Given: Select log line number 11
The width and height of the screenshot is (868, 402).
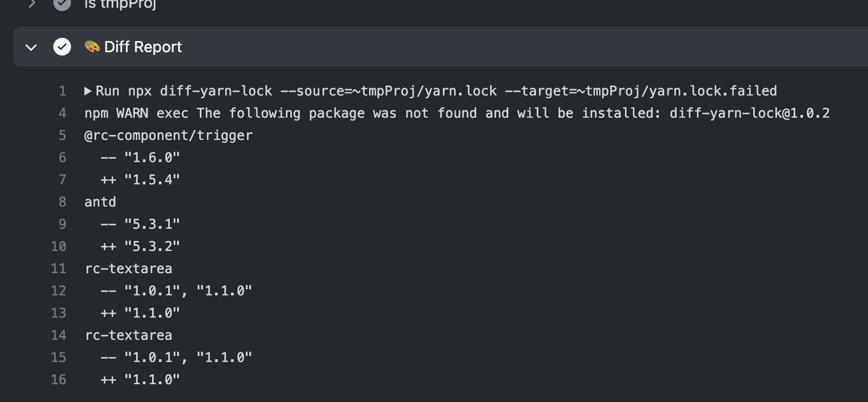Looking at the screenshot, I should coord(59,269).
